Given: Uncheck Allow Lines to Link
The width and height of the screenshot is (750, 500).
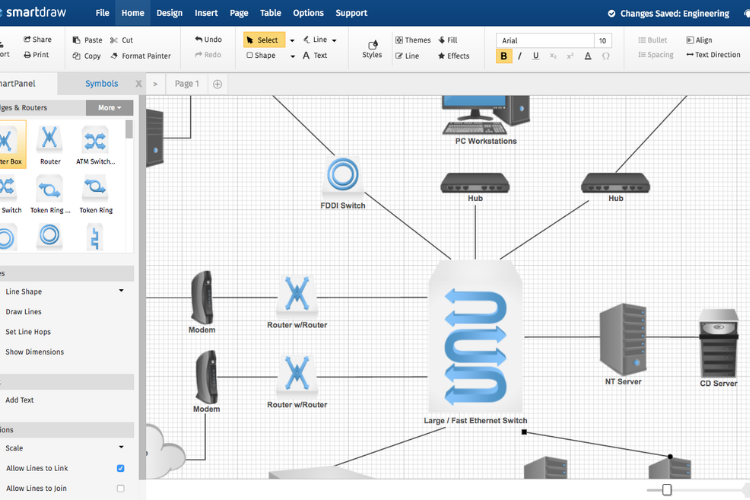Looking at the screenshot, I should pyautogui.click(x=121, y=468).
